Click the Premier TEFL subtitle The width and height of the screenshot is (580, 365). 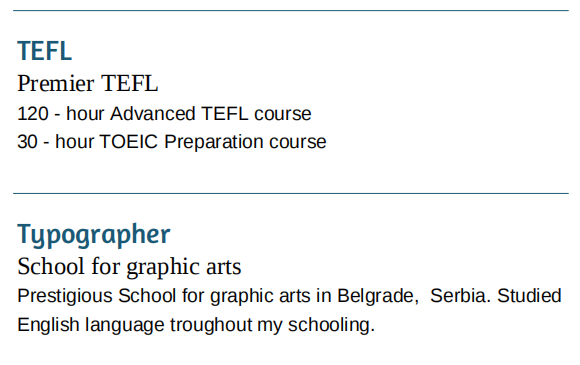coord(88,83)
